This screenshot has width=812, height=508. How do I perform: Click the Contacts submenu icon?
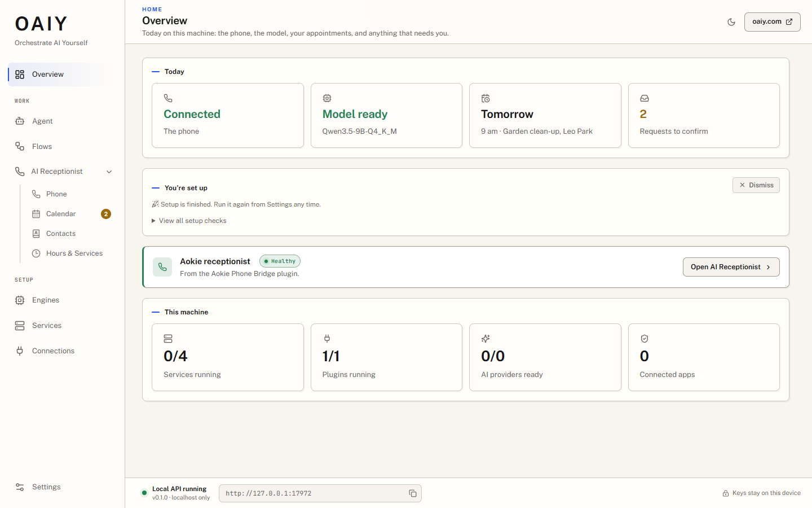[36, 234]
